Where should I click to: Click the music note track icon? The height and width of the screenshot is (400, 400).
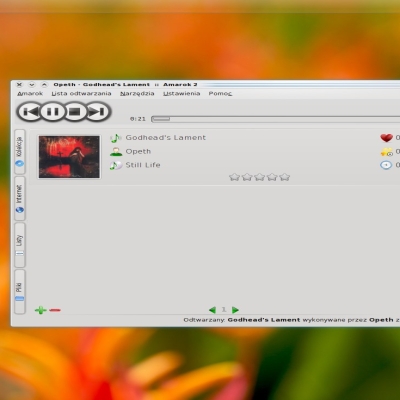tap(115, 138)
